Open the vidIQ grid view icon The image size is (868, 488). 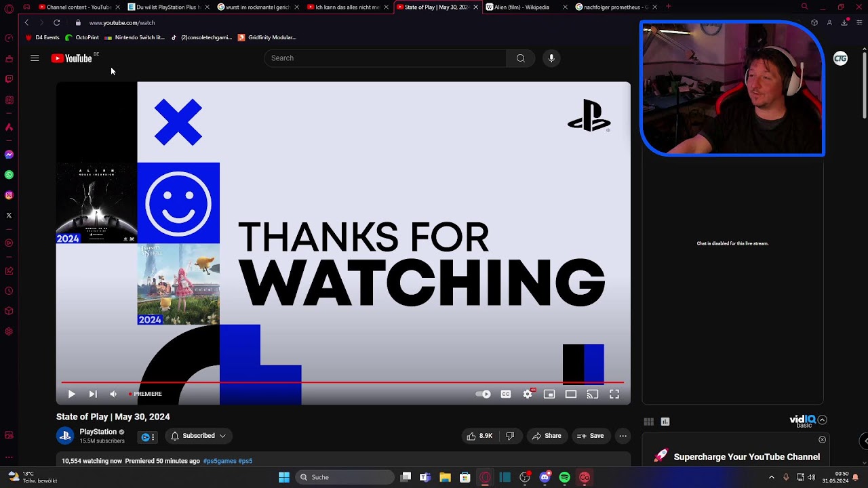(x=648, y=422)
